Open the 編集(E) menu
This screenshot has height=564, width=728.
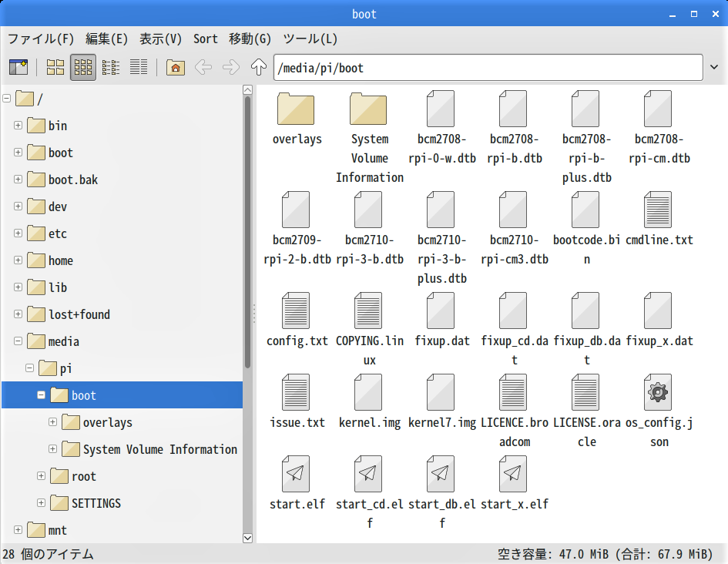(x=106, y=39)
